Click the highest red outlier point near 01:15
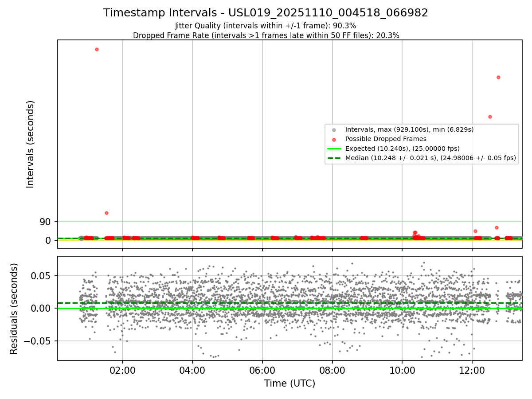Image resolution: width=532 pixels, height=399 pixels. (x=97, y=49)
